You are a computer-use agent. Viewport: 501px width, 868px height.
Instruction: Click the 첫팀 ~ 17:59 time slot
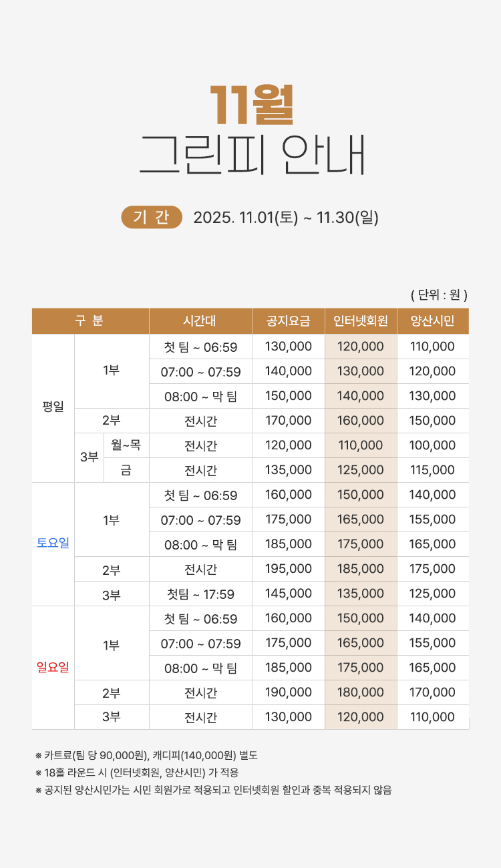point(200,594)
